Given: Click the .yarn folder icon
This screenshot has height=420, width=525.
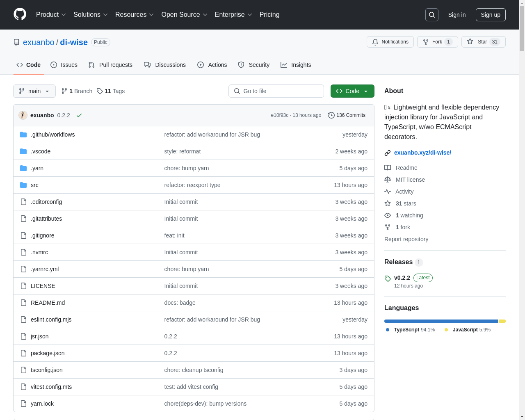Looking at the screenshot, I should pyautogui.click(x=23, y=168).
